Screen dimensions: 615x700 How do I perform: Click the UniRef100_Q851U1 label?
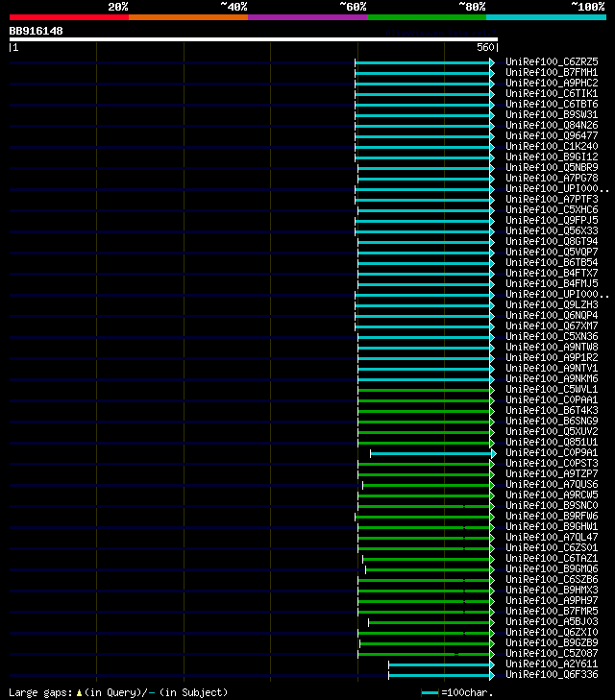[x=552, y=443]
